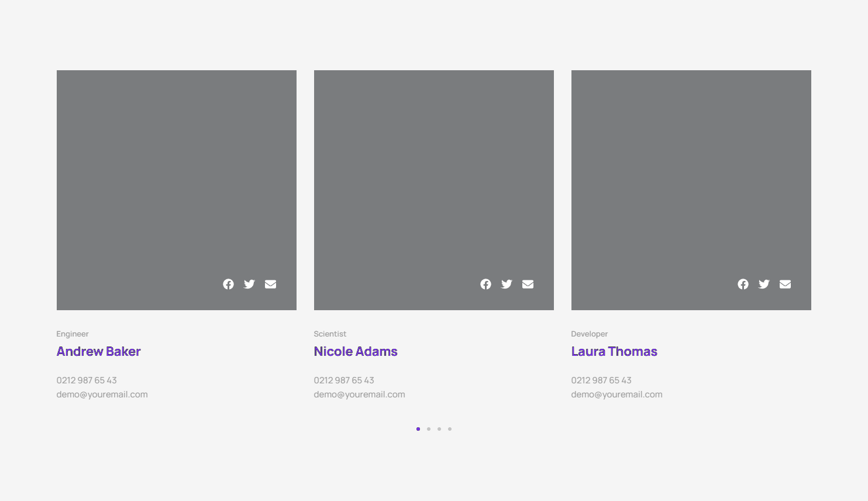Go to the second carousel slide dot
The width and height of the screenshot is (868, 501).
(429, 429)
